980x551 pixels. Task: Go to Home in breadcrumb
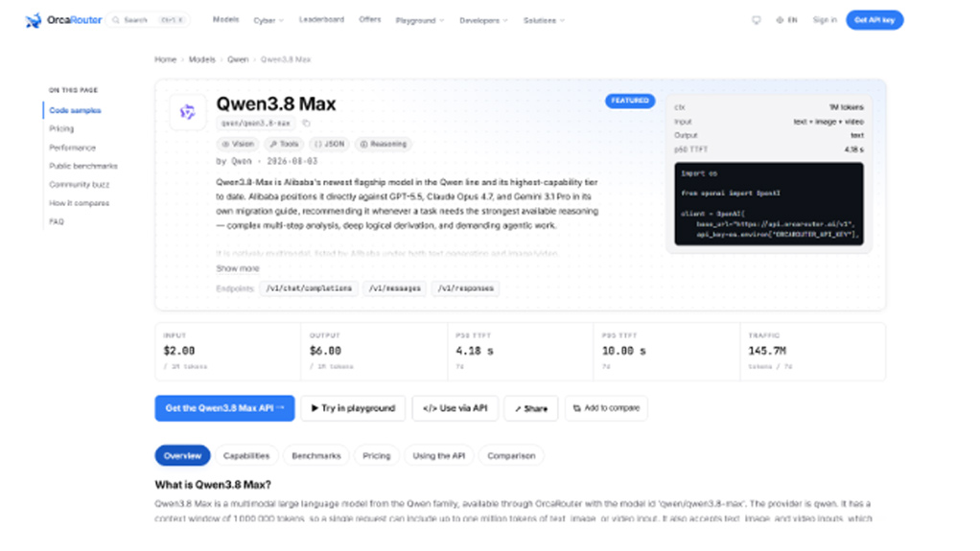pos(165,59)
